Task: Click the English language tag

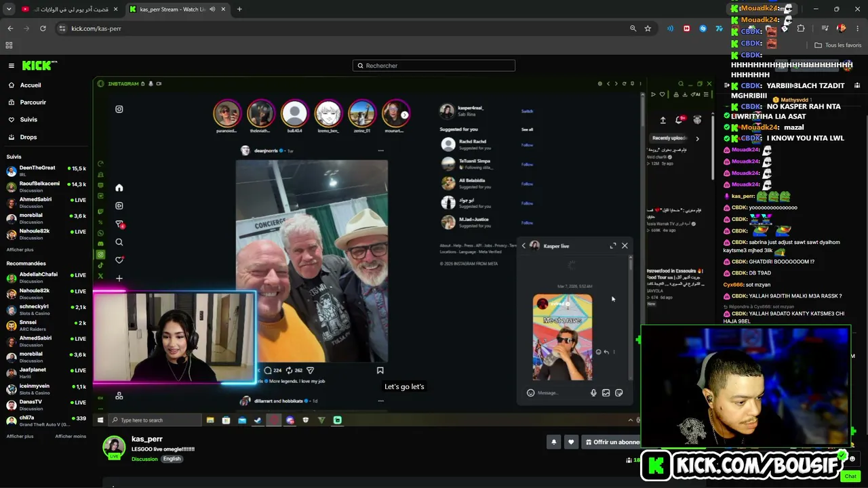Action: [172, 459]
